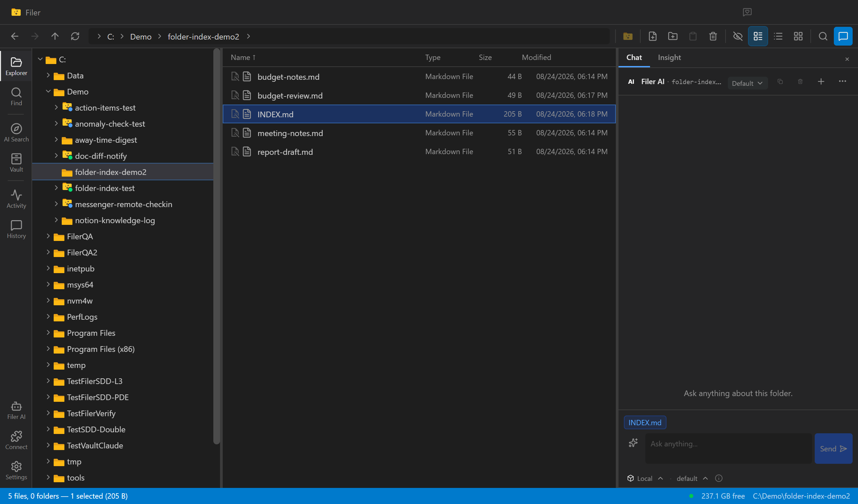This screenshot has width=858, height=504.
Task: Sort by the Name column header
Action: click(x=243, y=58)
